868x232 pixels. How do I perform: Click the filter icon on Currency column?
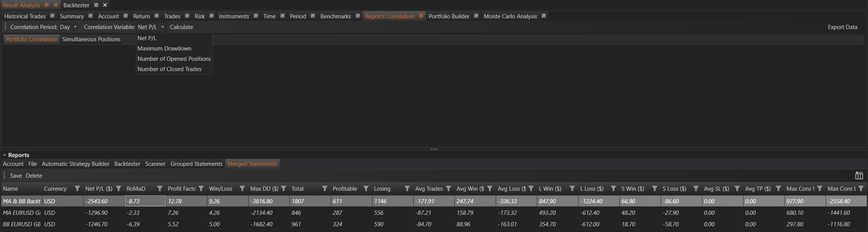77,188
